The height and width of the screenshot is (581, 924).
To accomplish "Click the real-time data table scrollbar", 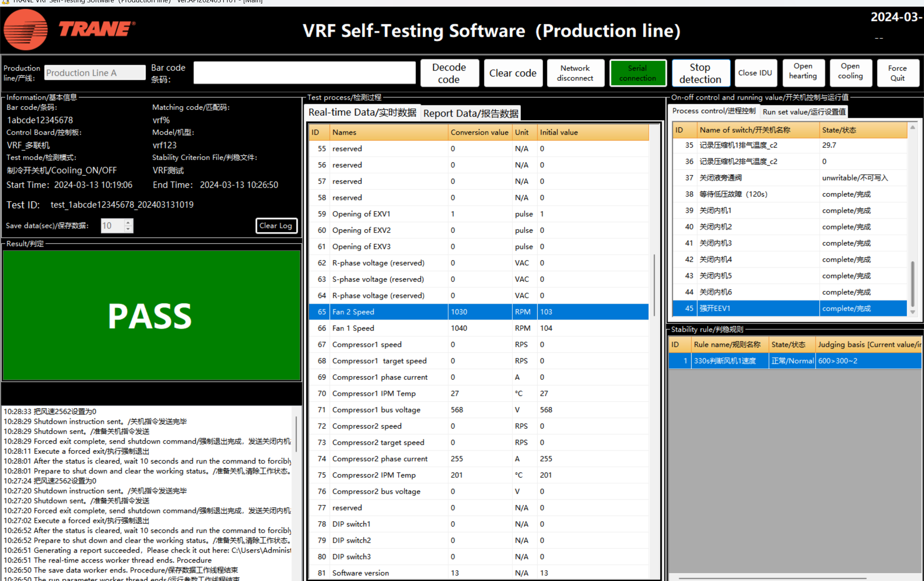I will click(x=655, y=285).
